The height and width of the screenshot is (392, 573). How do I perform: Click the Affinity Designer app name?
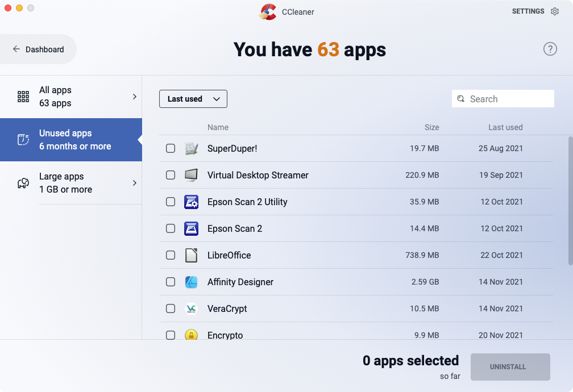pos(240,282)
